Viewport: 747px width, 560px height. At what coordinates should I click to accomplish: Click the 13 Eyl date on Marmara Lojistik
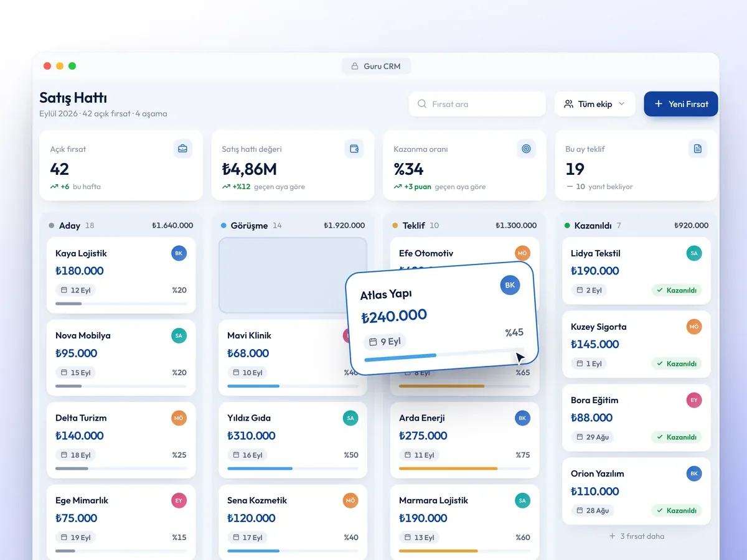coord(418,537)
